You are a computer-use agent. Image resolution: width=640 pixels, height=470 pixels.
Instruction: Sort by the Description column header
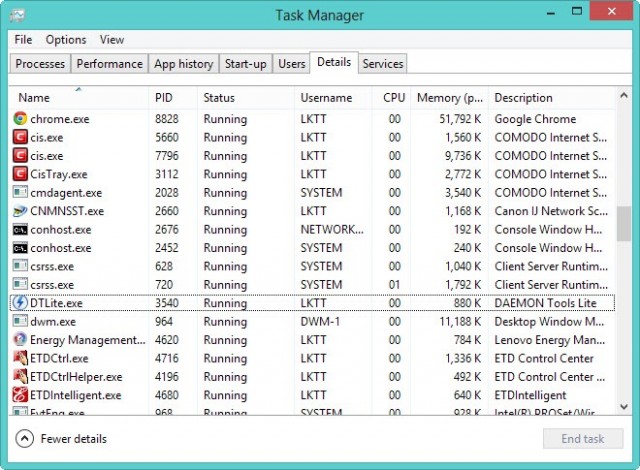(x=552, y=98)
